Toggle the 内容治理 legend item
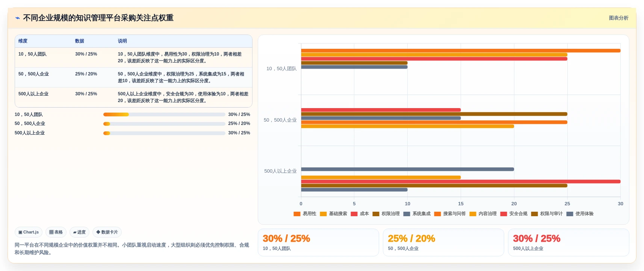Image resolution: width=644 pixels, height=271 pixels. [483, 214]
